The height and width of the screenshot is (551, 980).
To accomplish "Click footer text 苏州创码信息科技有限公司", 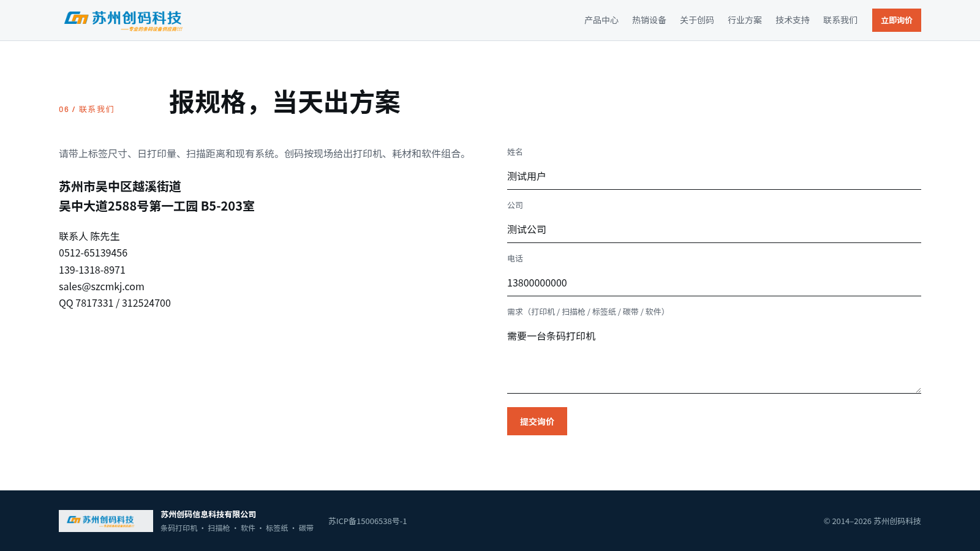I will pyautogui.click(x=208, y=514).
